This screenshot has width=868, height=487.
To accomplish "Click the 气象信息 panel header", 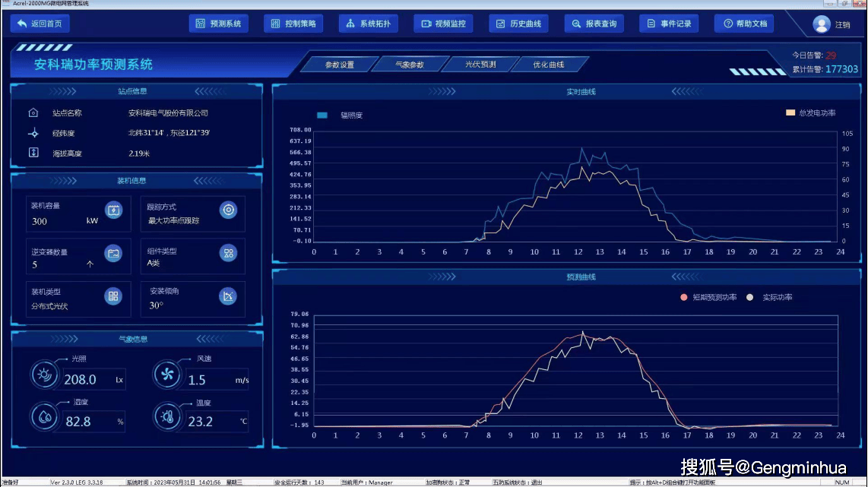I will tap(133, 340).
